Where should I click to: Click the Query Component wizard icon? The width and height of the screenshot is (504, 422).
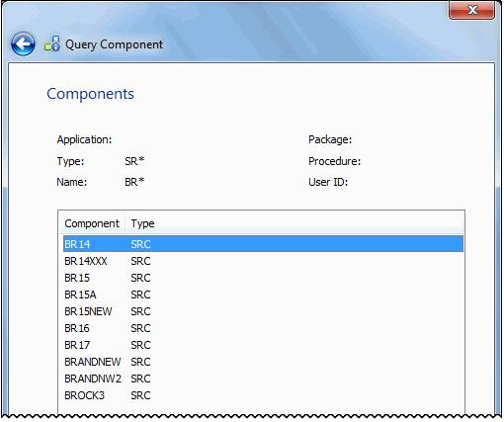52,43
